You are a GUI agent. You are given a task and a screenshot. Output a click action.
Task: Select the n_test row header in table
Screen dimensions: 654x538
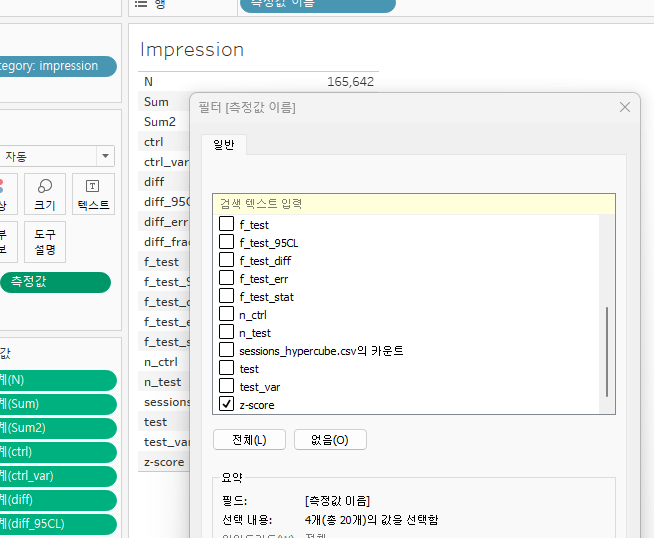[x=163, y=382]
